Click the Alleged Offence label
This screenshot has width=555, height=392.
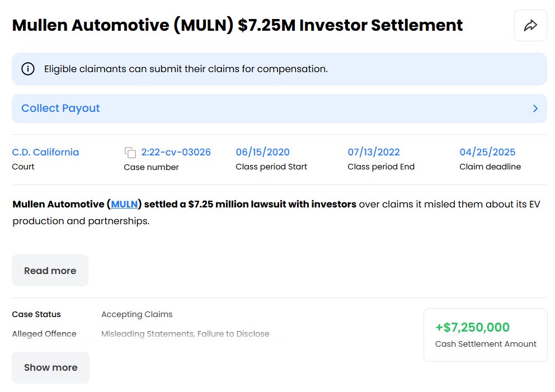click(44, 334)
